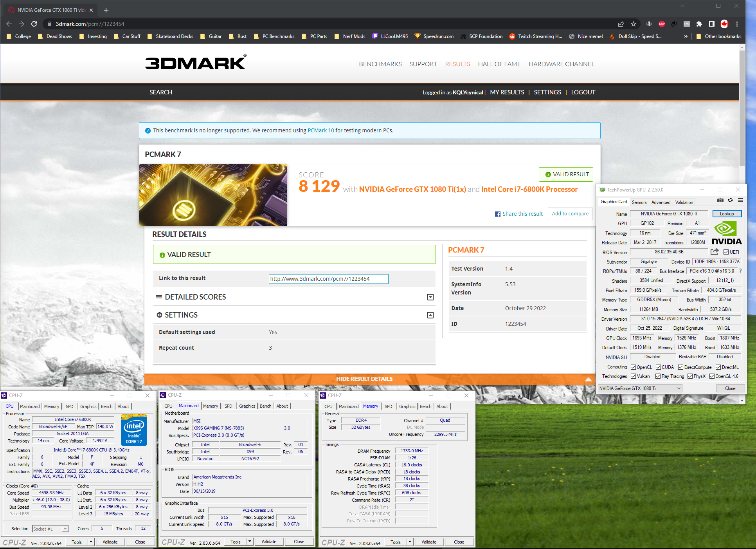Collapse details via Hide Result Details arrow
Image resolution: width=756 pixels, height=549 pixels.
point(588,379)
